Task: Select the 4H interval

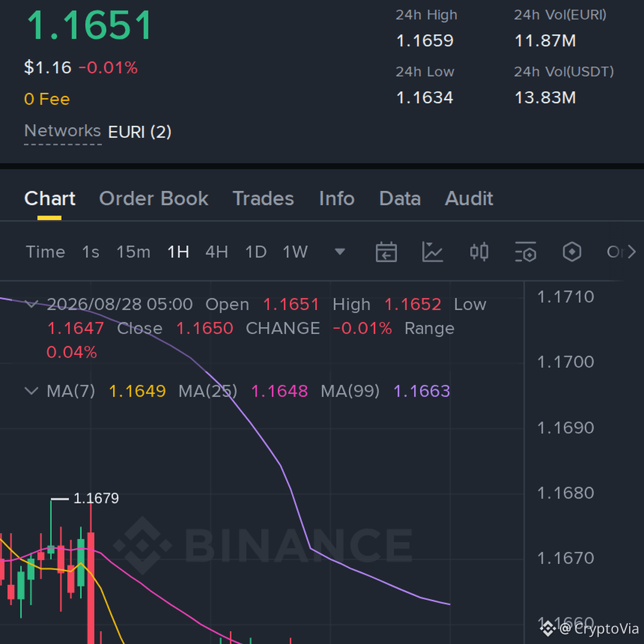Action: (217, 252)
